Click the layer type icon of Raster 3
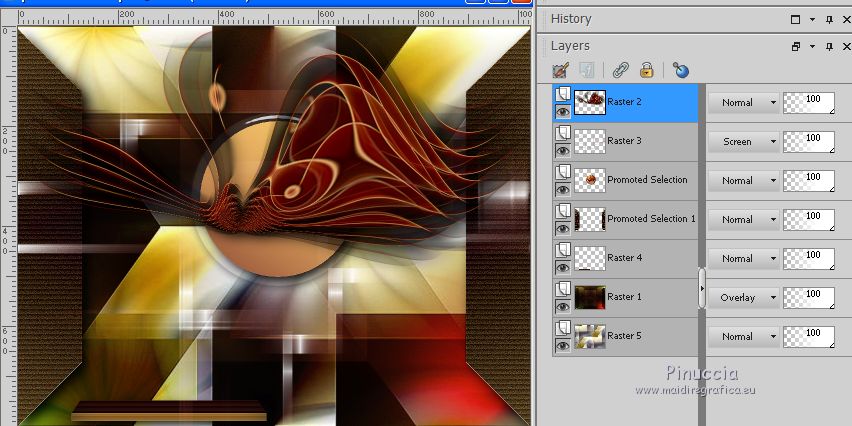852x426 pixels. coord(563,133)
